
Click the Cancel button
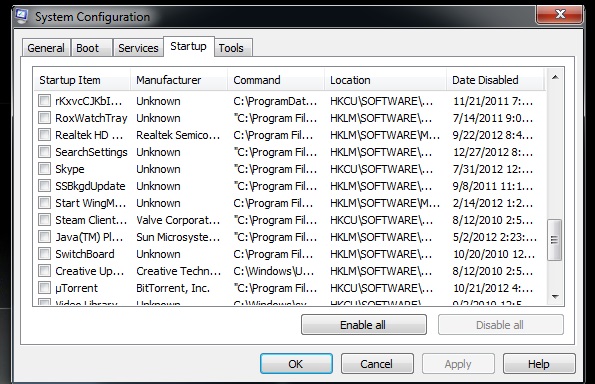point(377,364)
